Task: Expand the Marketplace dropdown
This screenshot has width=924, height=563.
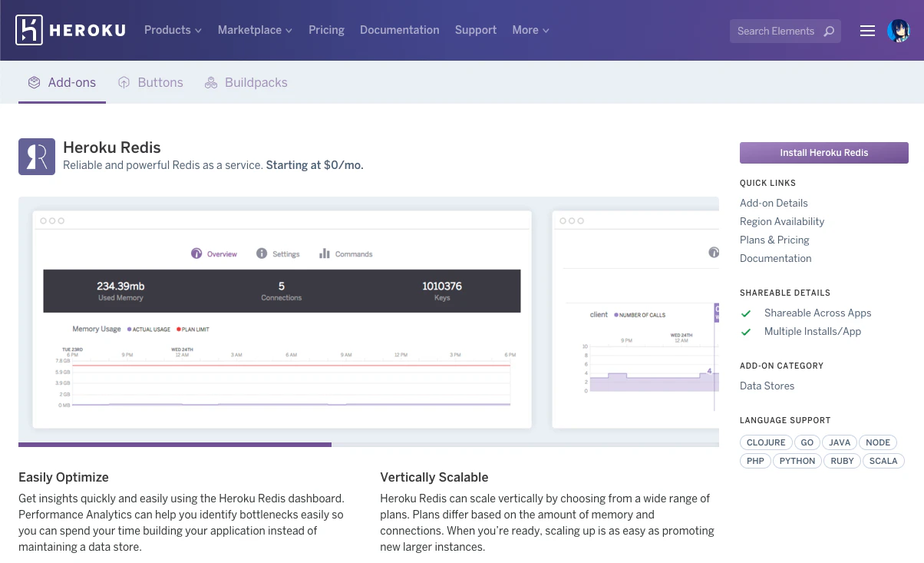Action: click(255, 30)
